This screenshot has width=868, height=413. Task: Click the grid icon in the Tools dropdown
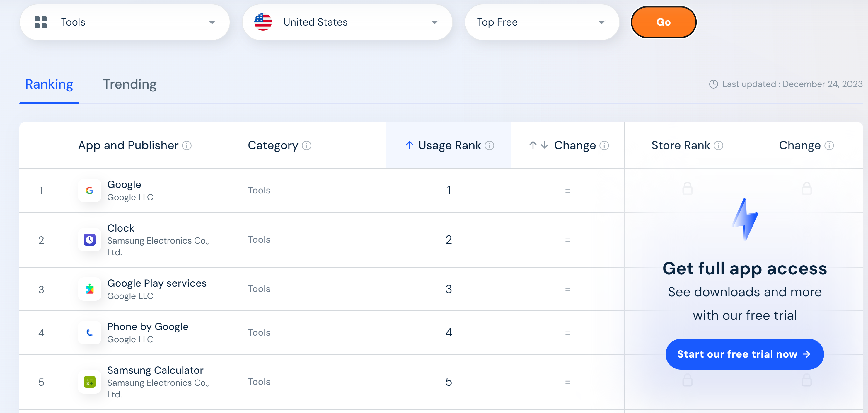(x=41, y=22)
